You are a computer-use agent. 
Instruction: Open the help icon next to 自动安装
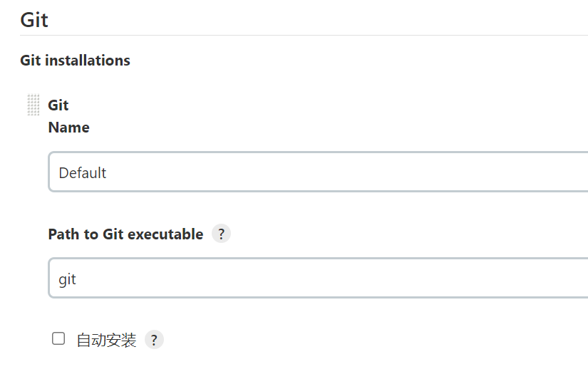154,340
